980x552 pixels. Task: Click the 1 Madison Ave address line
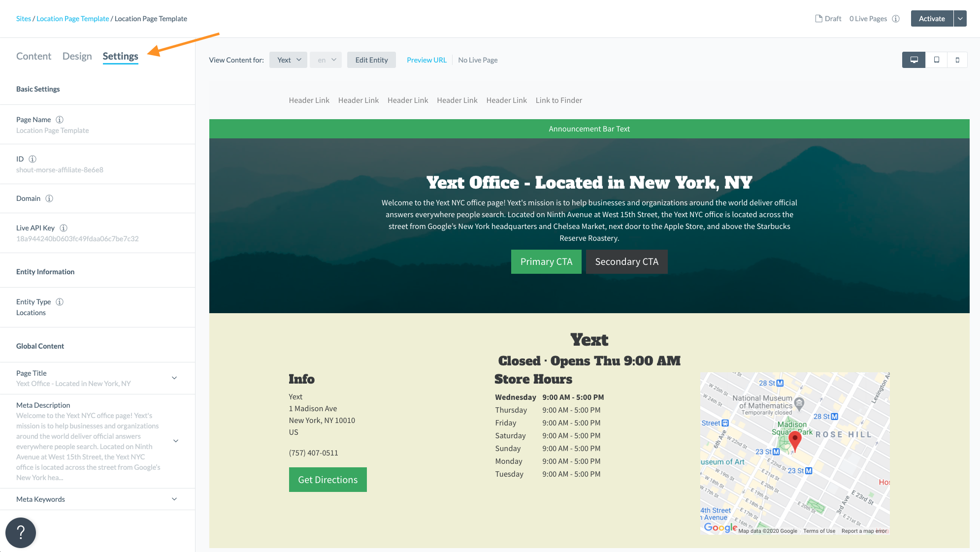tap(313, 409)
